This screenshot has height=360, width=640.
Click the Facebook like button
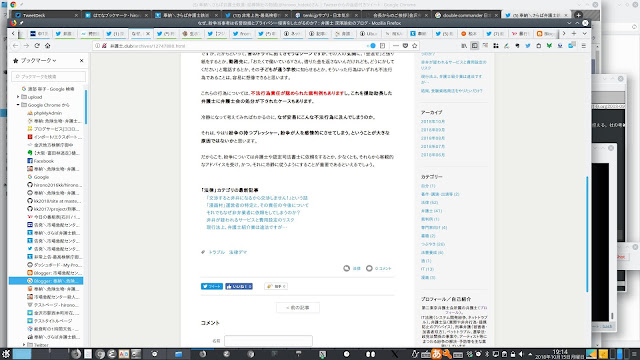239,286
